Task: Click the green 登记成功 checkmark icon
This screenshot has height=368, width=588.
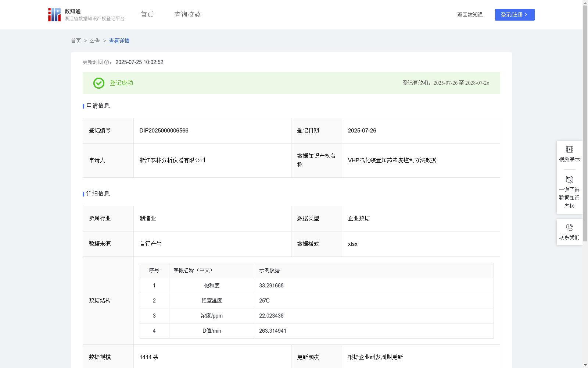Action: tap(99, 83)
